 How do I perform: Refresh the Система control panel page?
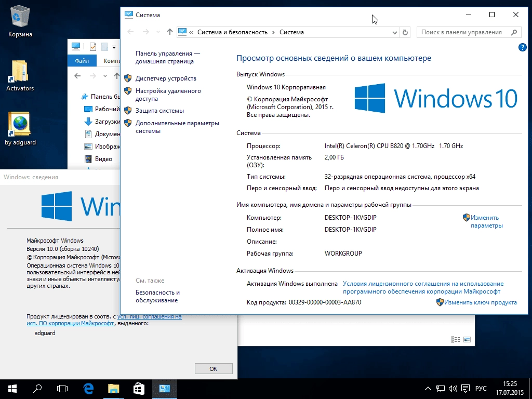point(405,32)
